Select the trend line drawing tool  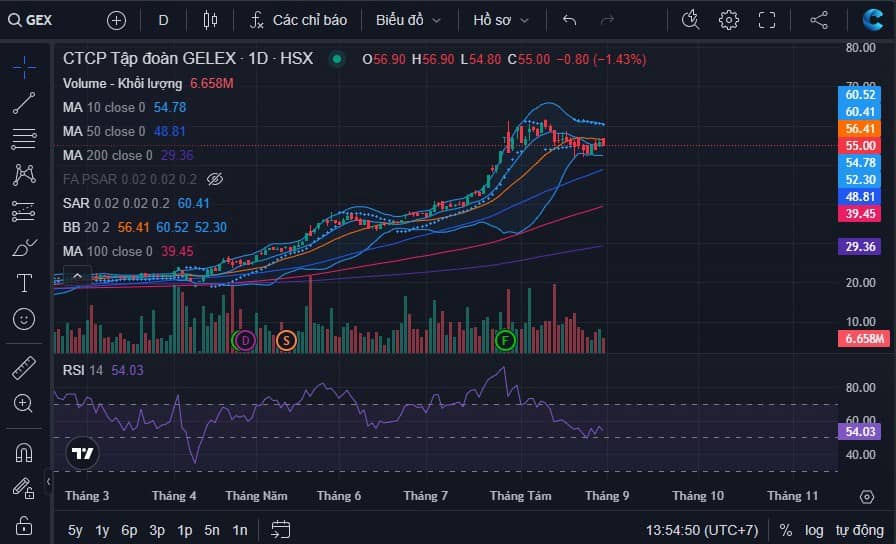coord(24,103)
